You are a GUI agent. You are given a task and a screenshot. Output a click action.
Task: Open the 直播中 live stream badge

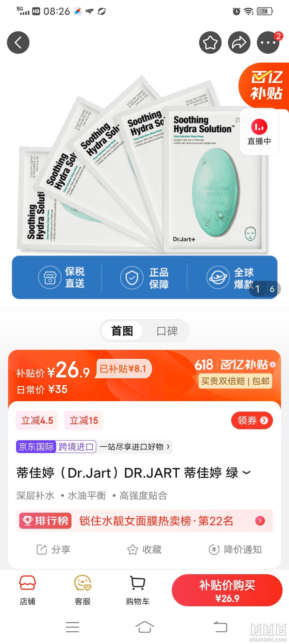pyautogui.click(x=259, y=132)
